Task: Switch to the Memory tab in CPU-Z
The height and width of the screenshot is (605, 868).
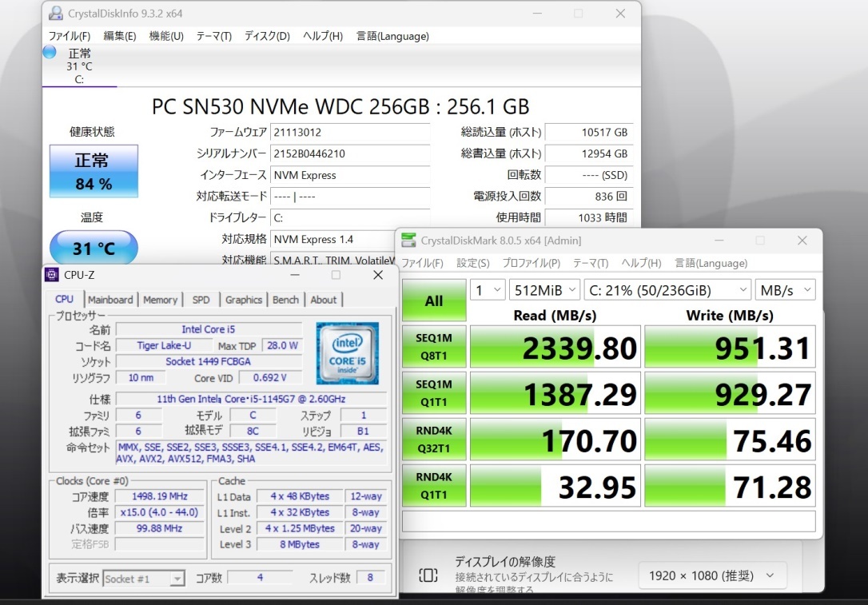Action: [160, 300]
